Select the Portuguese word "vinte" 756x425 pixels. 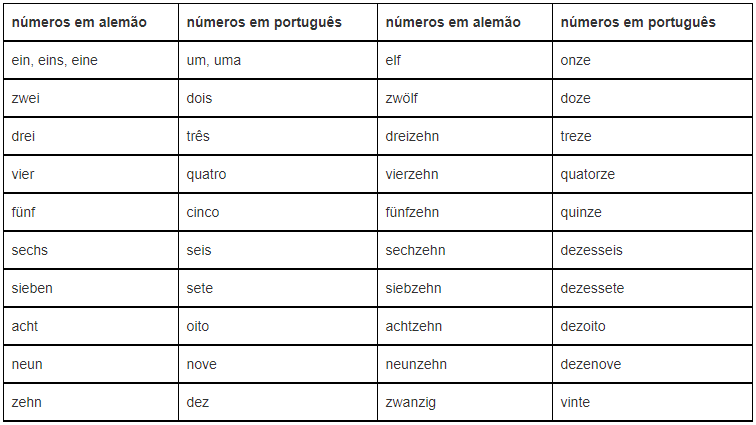pyautogui.click(x=575, y=403)
